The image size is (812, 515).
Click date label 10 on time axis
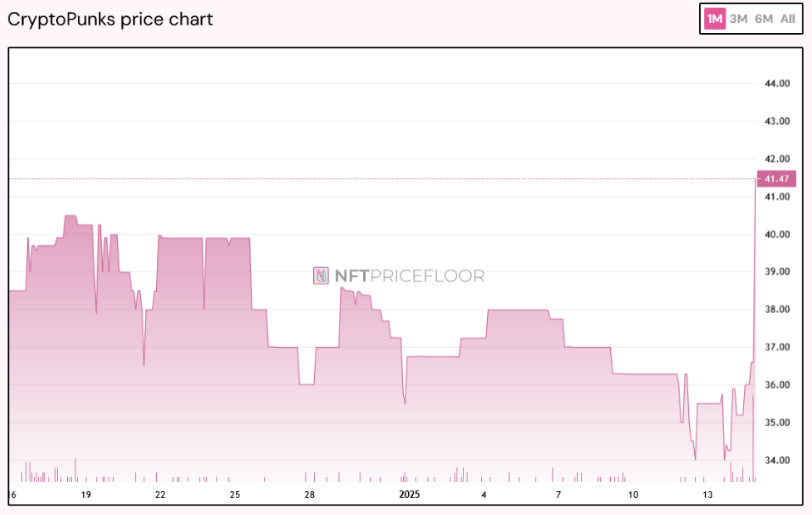tap(632, 494)
